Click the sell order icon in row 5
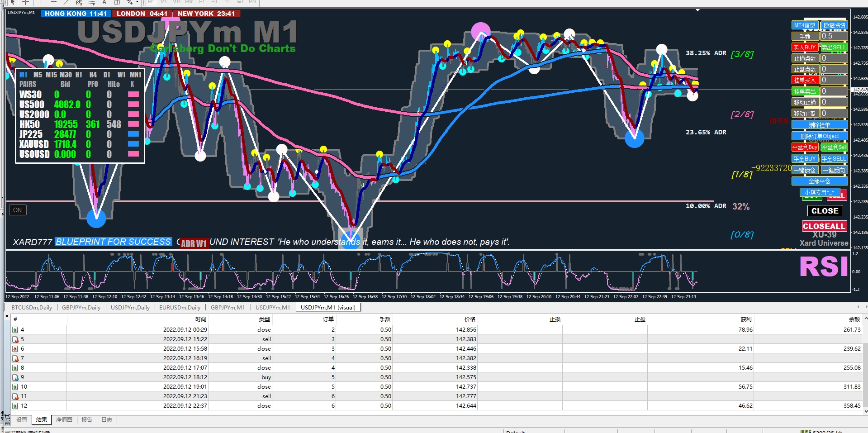 pos(15,339)
